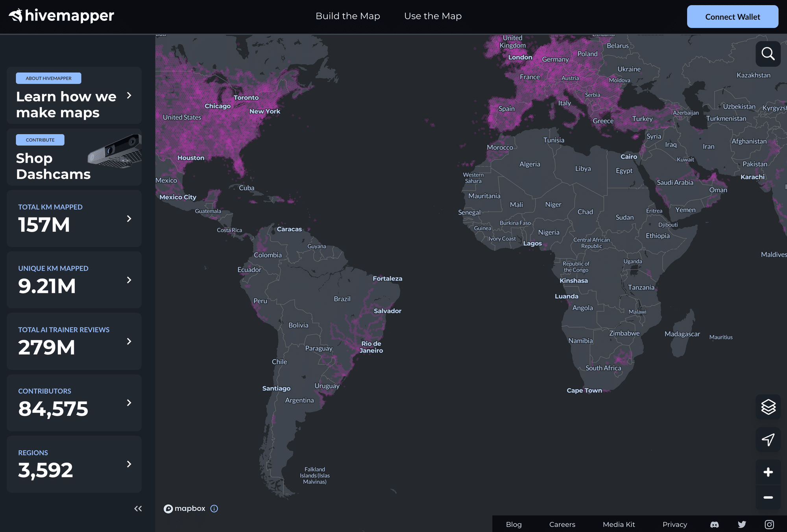This screenshot has width=787, height=532.
Task: Expand the Unique KM Mapped chevron
Action: coord(129,280)
